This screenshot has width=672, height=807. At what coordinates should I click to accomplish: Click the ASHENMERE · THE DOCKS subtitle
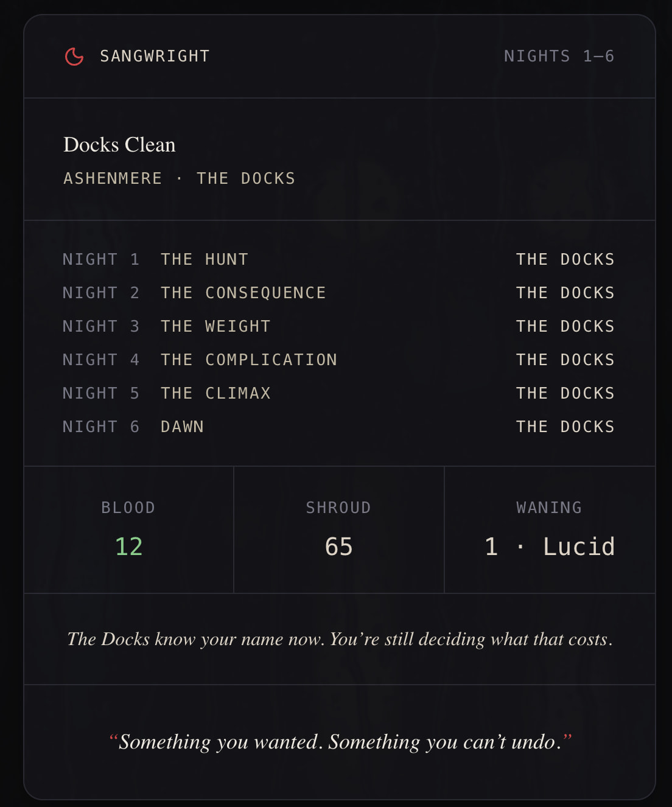[179, 178]
